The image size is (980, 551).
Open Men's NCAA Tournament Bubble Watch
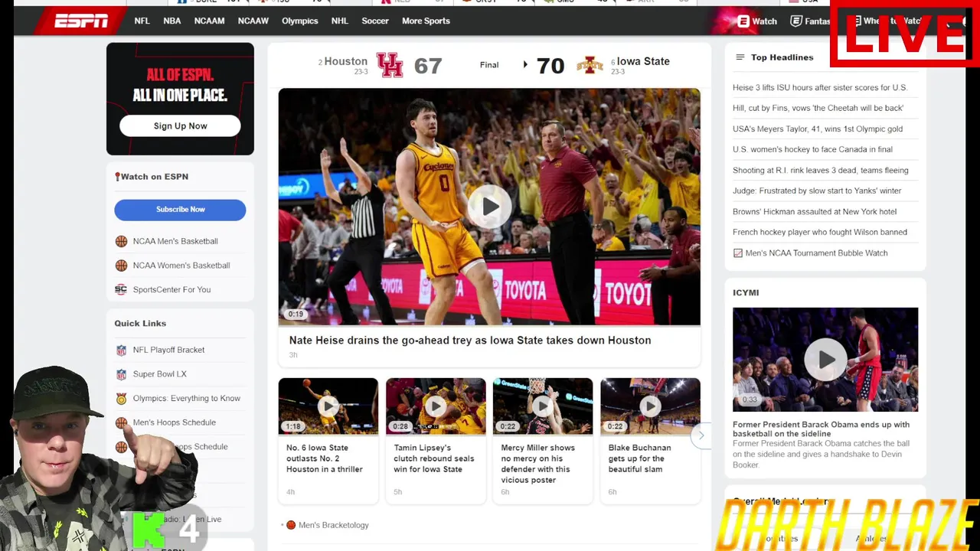pos(816,253)
